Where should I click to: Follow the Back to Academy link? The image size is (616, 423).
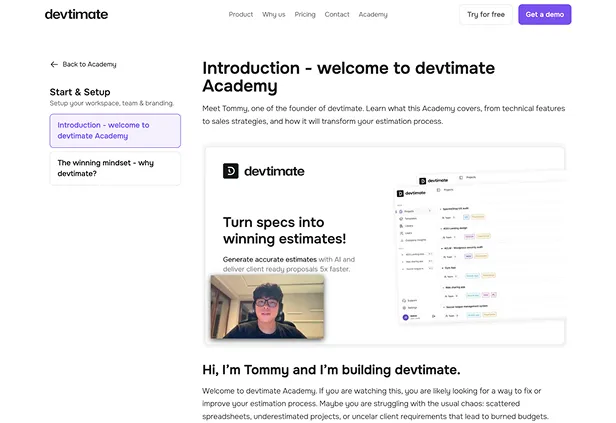pos(89,64)
